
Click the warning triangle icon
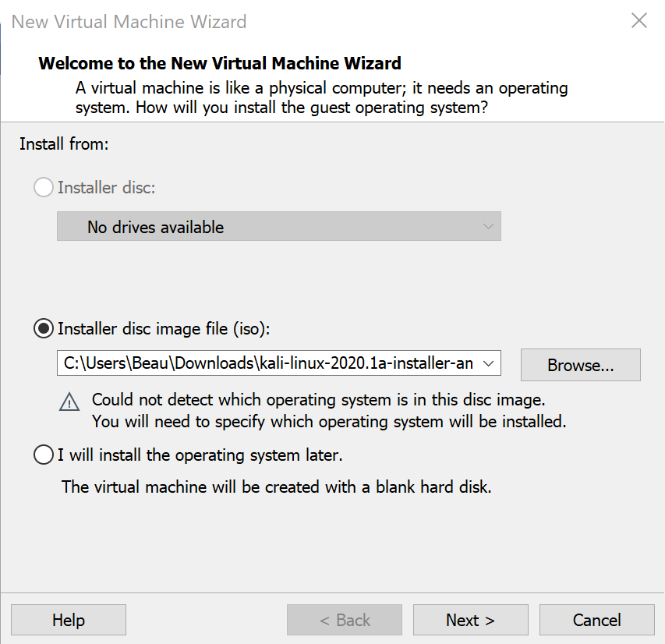click(x=69, y=402)
